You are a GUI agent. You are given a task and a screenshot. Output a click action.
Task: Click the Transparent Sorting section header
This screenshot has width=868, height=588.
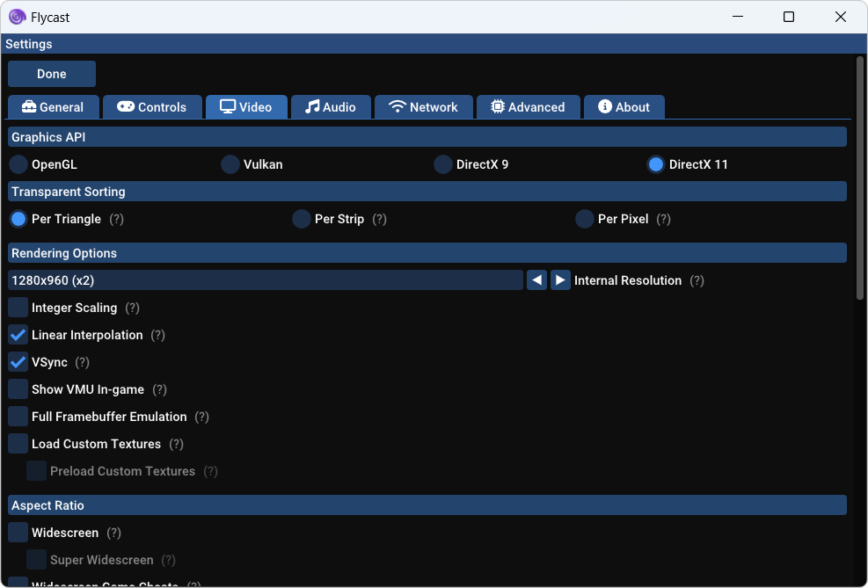click(x=427, y=192)
